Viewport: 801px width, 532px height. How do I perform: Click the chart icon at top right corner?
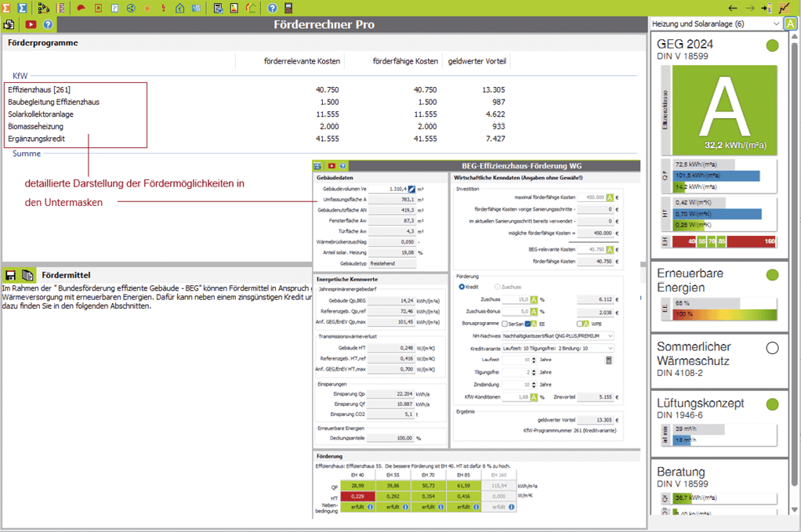coord(784,8)
